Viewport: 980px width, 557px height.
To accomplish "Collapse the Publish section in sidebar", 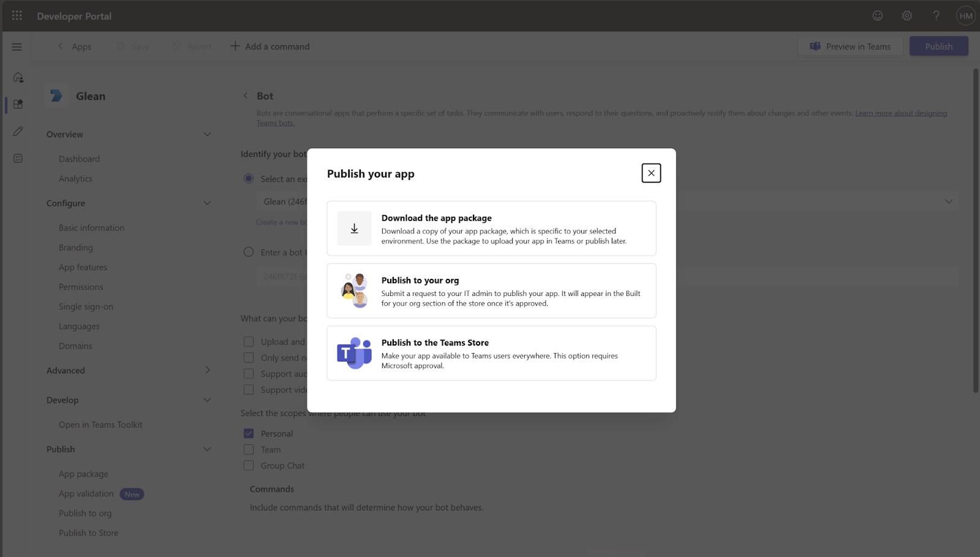I will coord(207,449).
